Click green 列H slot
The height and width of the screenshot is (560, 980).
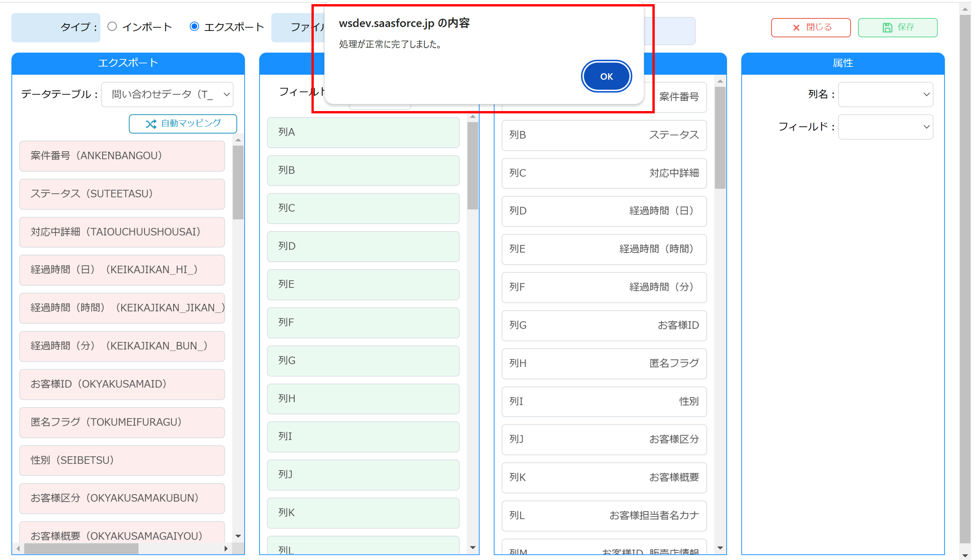pyautogui.click(x=363, y=399)
